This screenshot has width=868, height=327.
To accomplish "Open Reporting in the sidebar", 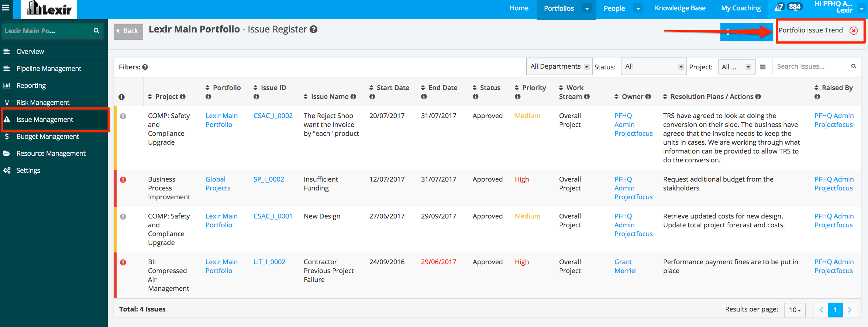I will (x=54, y=86).
